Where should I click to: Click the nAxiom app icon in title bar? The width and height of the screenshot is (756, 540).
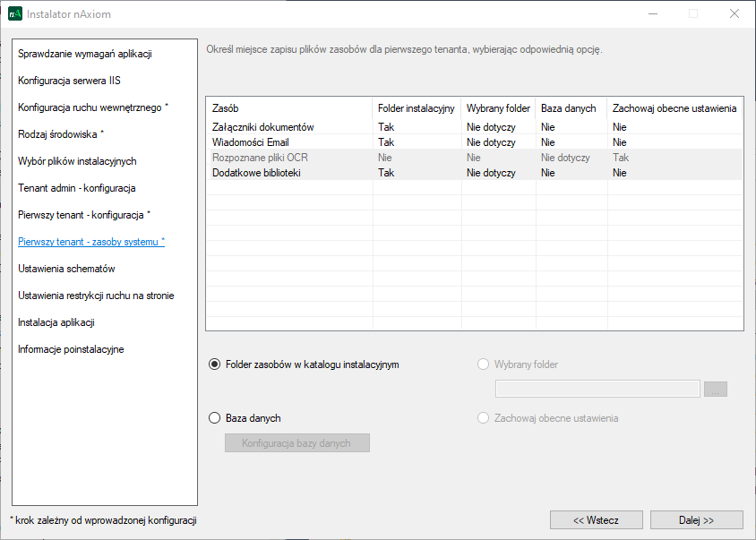coord(15,14)
